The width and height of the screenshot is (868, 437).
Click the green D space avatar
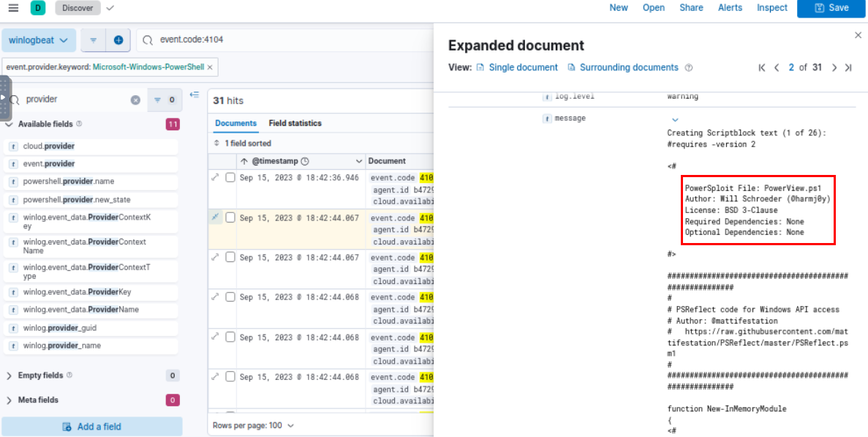[38, 8]
